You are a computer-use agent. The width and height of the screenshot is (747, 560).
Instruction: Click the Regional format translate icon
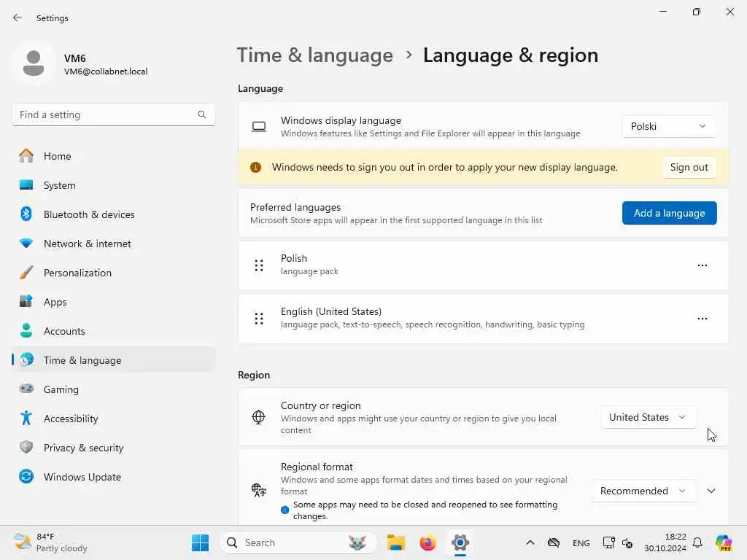[259, 490]
